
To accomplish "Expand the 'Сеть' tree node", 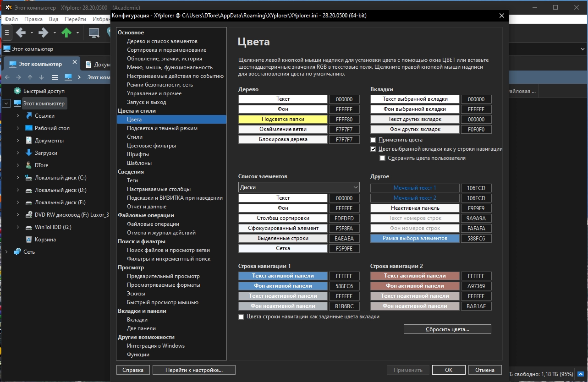I will (6, 252).
